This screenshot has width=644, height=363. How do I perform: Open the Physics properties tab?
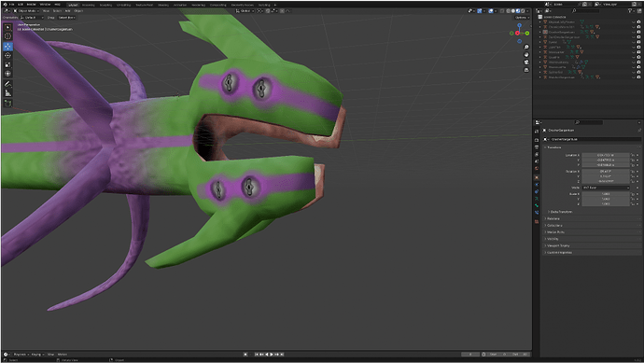[x=537, y=185]
